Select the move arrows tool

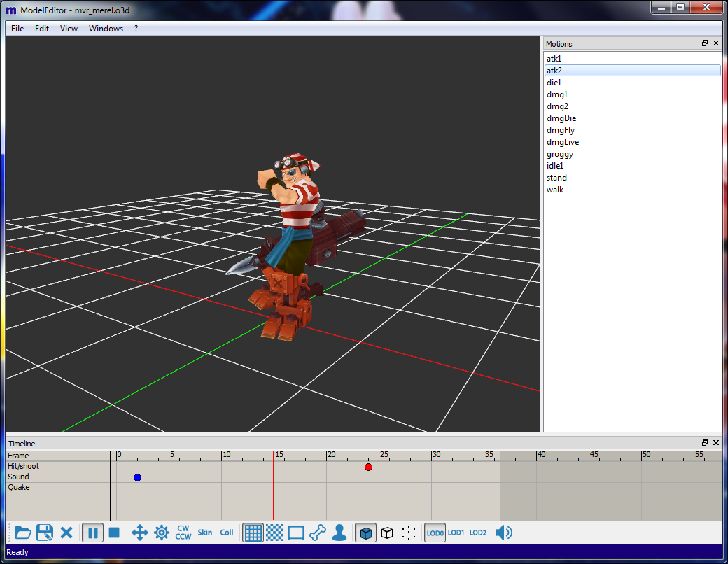(140, 533)
